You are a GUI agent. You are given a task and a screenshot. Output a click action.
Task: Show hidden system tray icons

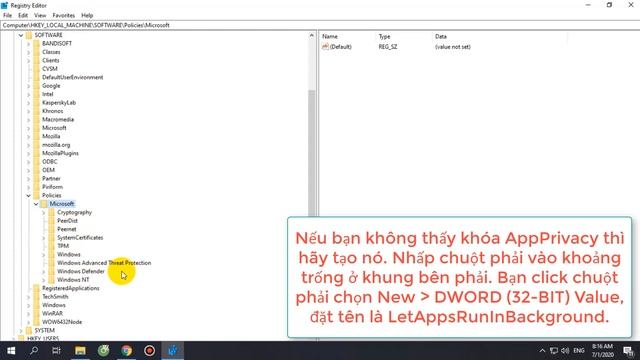[x=542, y=351]
